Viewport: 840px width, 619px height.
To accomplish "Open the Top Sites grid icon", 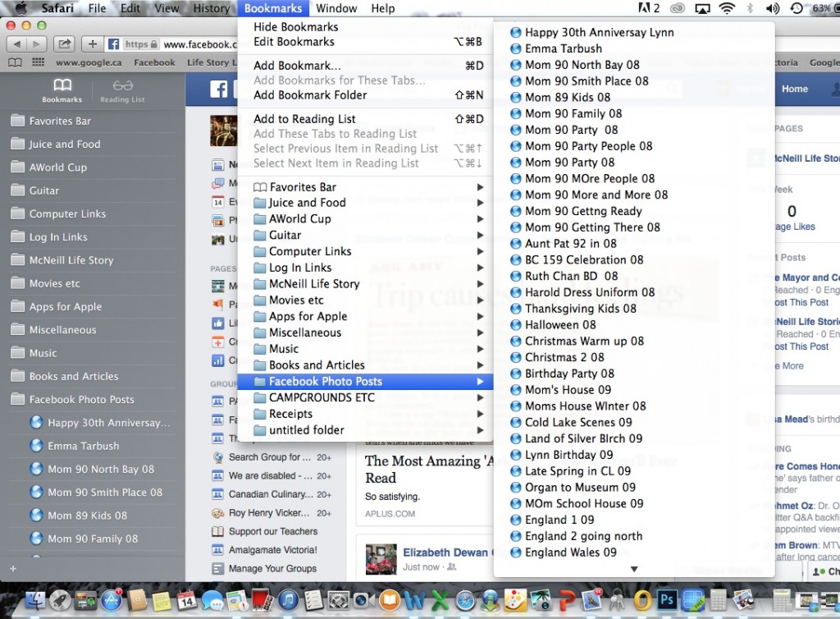I will point(38,62).
